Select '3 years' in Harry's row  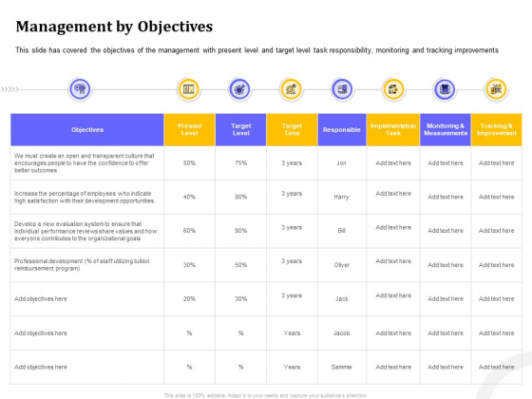(292, 194)
